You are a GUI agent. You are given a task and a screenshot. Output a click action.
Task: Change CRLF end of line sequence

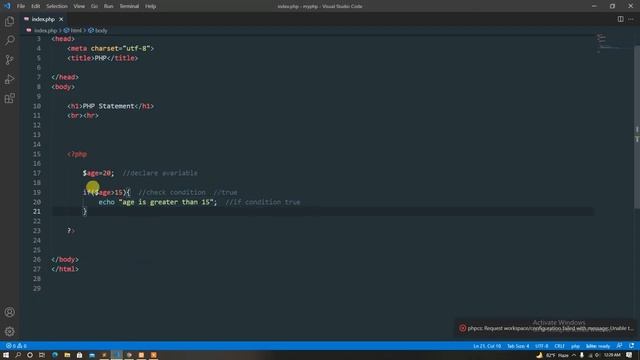pyautogui.click(x=559, y=346)
